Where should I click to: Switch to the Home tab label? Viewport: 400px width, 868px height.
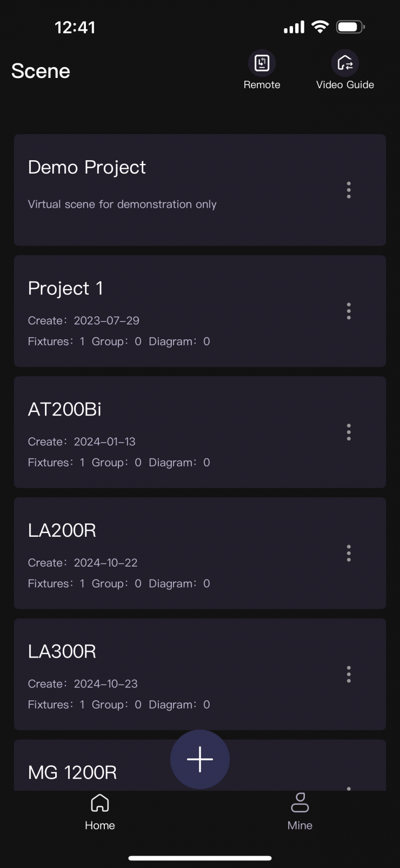[x=100, y=825]
